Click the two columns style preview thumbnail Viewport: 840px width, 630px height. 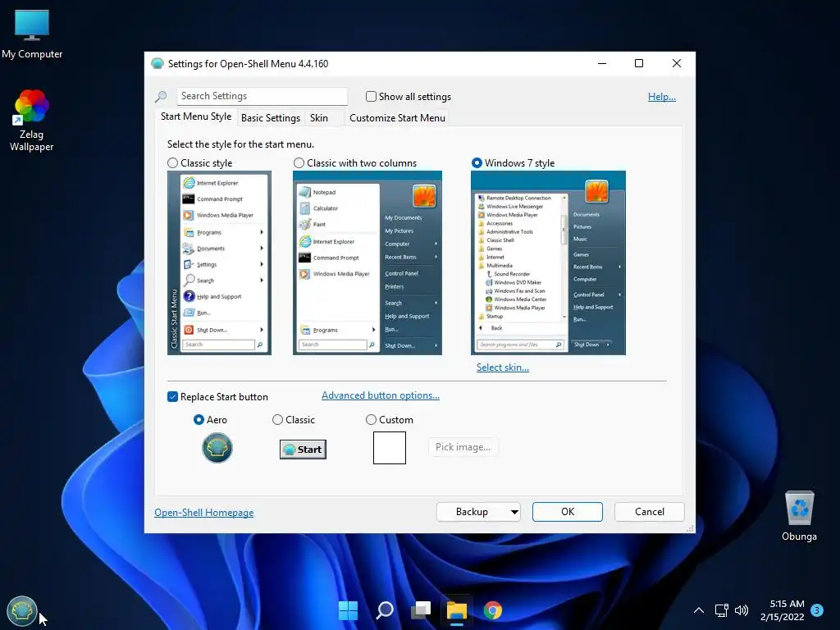[x=367, y=263]
